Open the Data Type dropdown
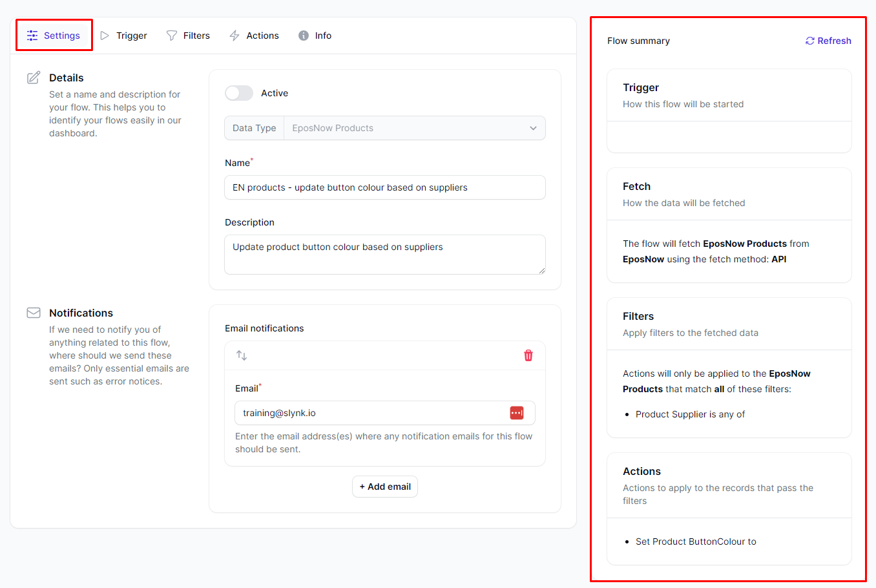 (413, 128)
